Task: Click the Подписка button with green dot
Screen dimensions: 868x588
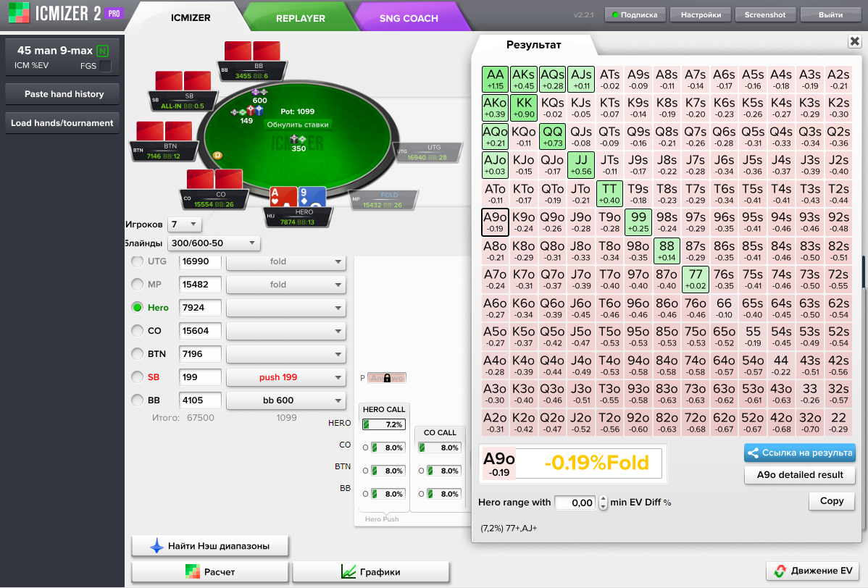Action: click(635, 15)
